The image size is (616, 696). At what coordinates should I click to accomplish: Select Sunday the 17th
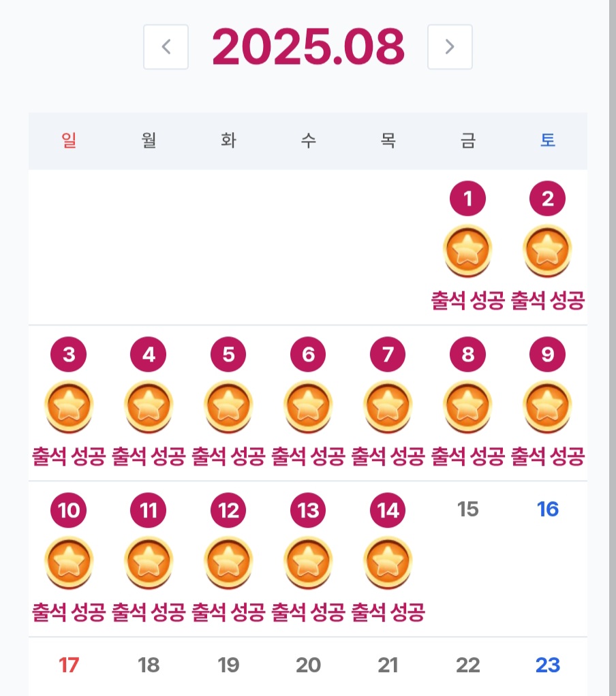point(69,665)
